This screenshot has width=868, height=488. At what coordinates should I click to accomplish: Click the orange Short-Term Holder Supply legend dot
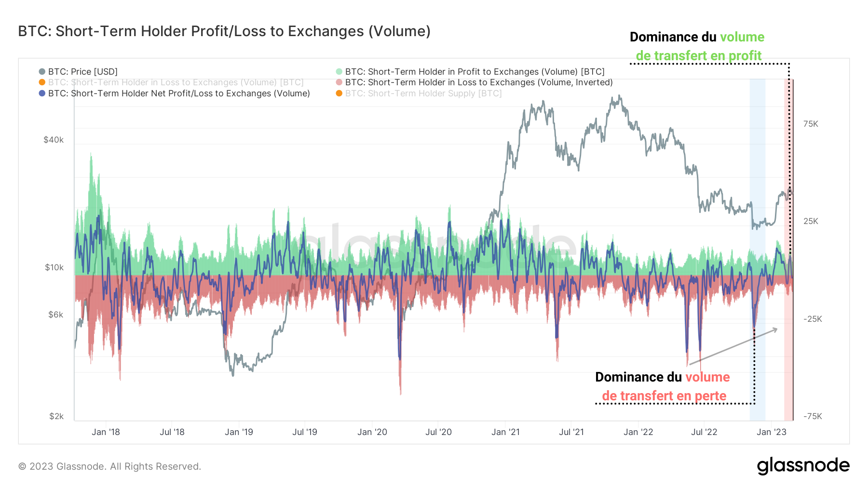339,93
